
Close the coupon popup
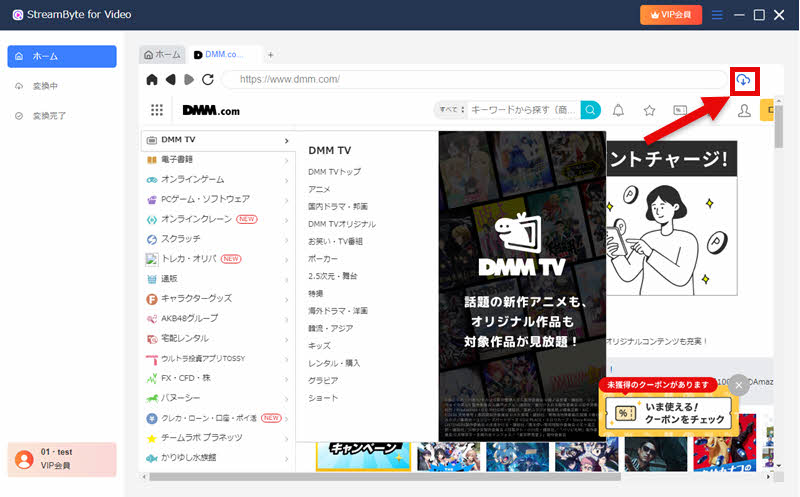[739, 385]
